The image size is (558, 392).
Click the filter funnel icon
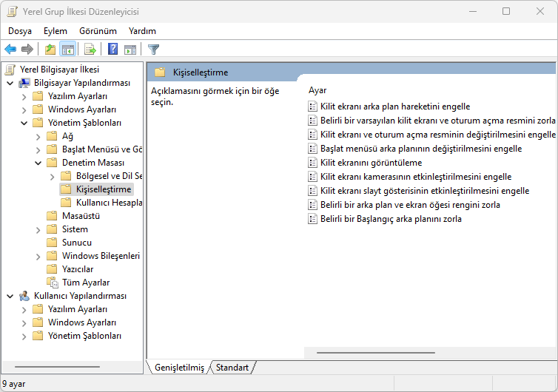tap(153, 49)
